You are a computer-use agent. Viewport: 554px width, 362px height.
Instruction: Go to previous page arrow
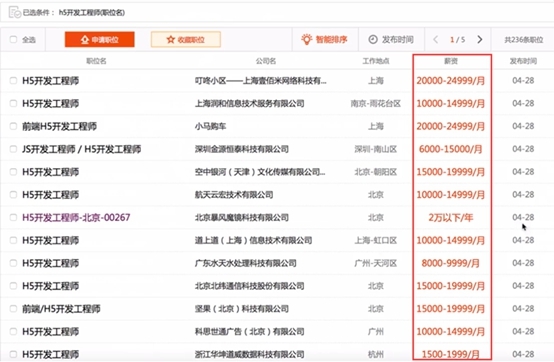[x=436, y=39]
